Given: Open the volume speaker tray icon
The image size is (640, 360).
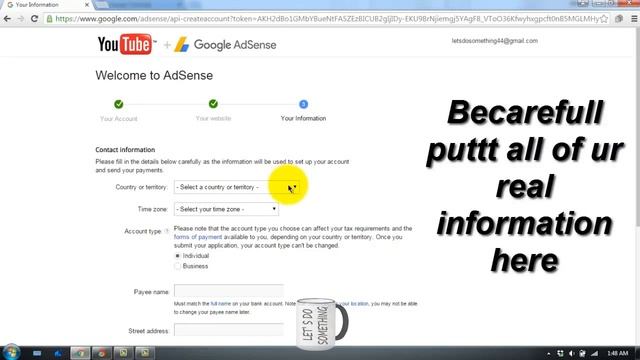Looking at the screenshot, I should [x=571, y=353].
